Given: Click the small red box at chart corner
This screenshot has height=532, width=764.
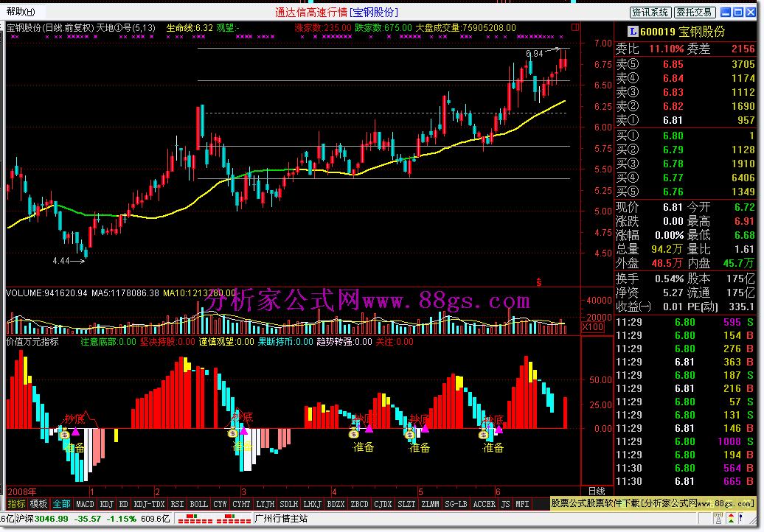Looking at the screenshot, I should (575, 27).
